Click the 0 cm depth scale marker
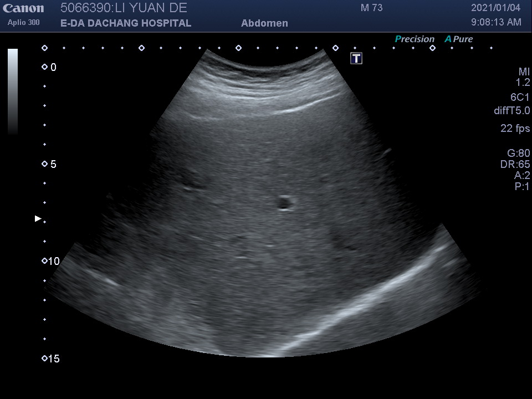Screen dimensions: 532x399 tap(49, 67)
